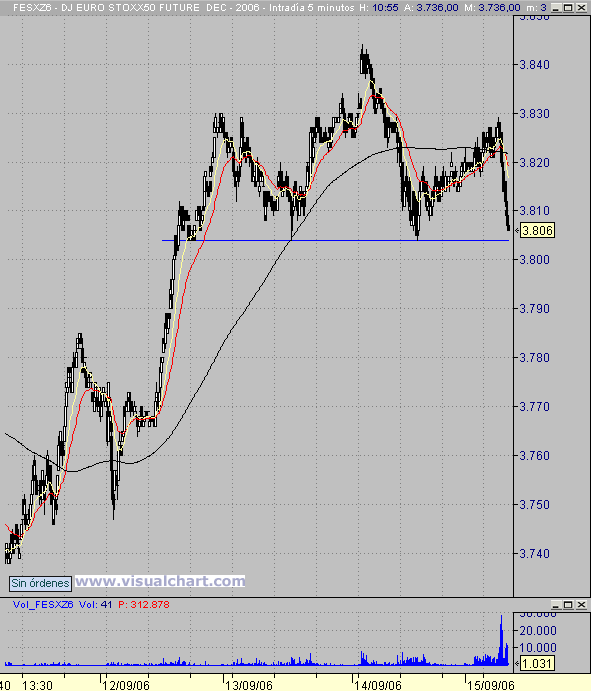Click the 'Vol_FESXZ6' indicator label

(x=43, y=605)
